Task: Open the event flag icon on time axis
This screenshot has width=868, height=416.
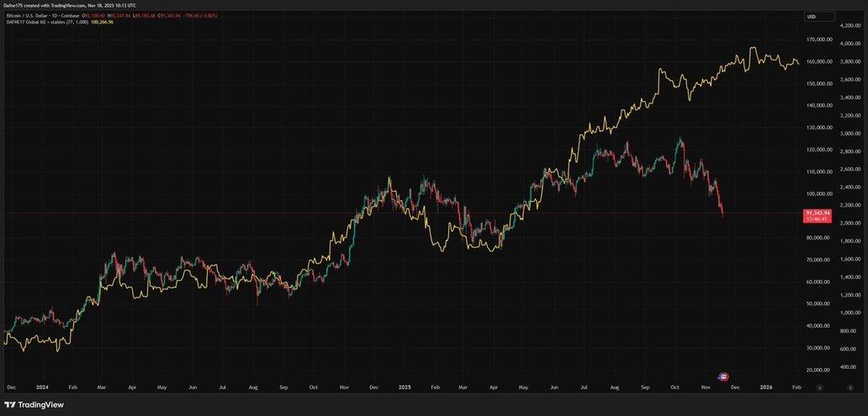Action: (x=723, y=376)
